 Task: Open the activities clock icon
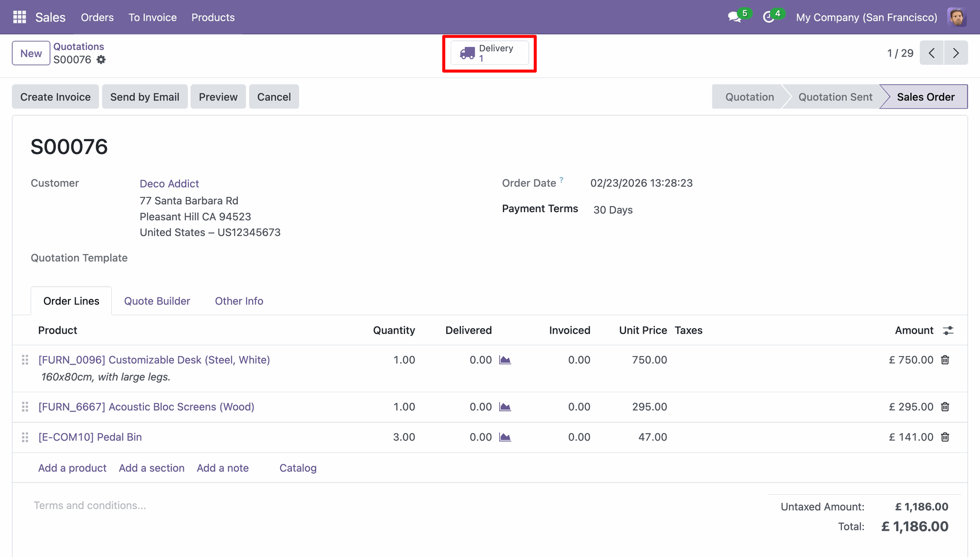[768, 17]
